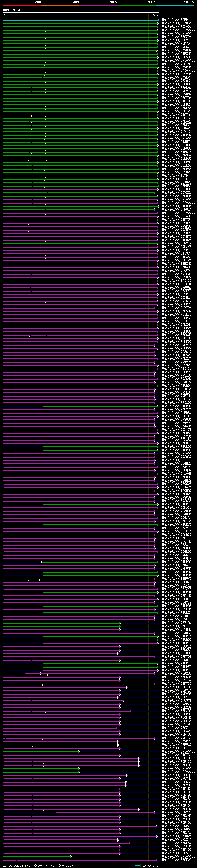Click hit UniRef100_B3R8W5
Image resolution: width=197 pixels, height=868 pixels.
[x=177, y=149]
